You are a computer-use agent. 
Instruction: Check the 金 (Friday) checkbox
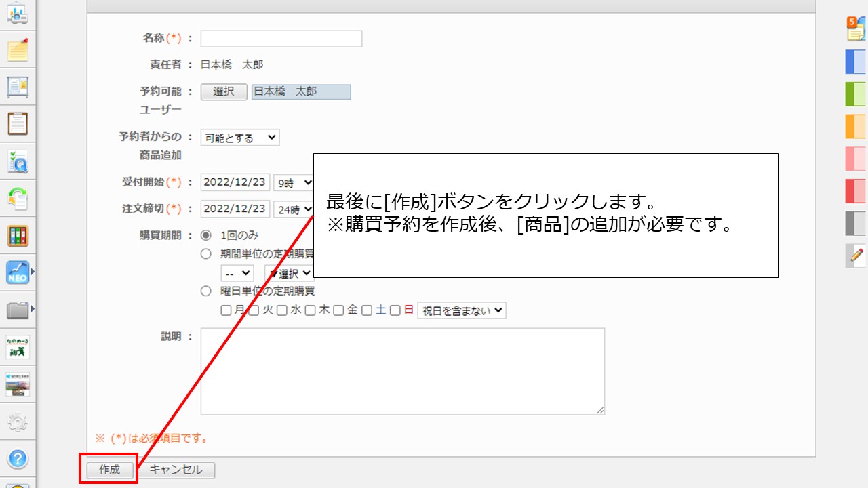(338, 310)
